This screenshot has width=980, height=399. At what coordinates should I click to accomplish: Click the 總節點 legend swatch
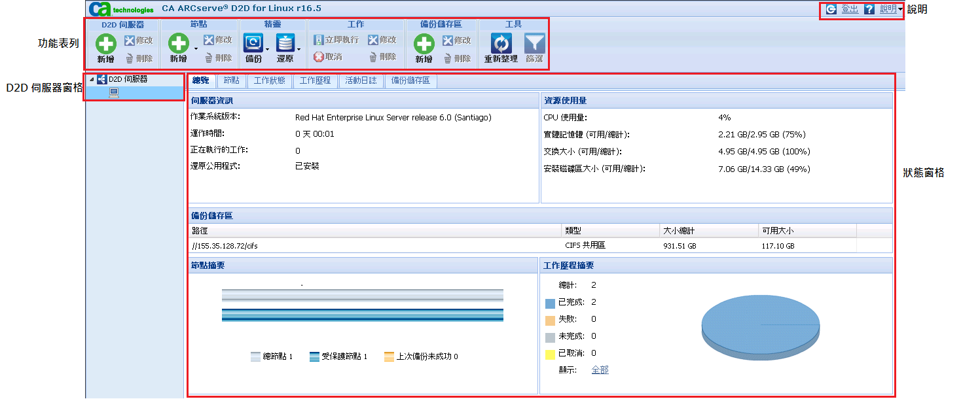click(256, 357)
